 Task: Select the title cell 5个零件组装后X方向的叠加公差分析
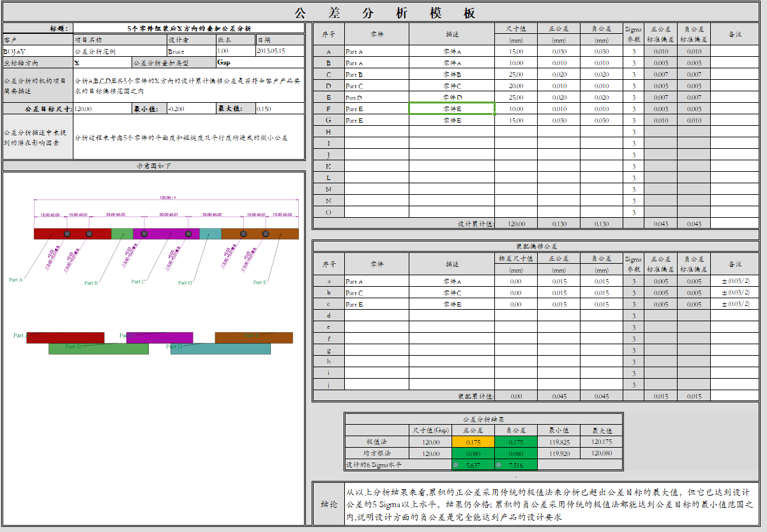pyautogui.click(x=189, y=29)
